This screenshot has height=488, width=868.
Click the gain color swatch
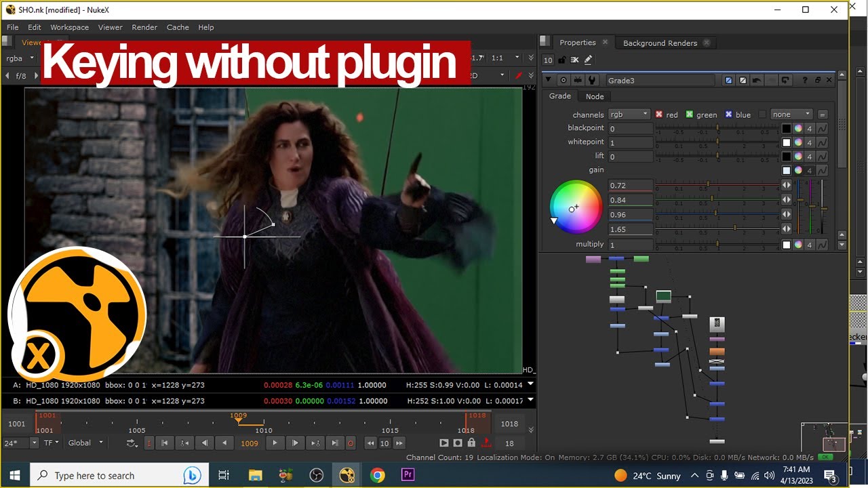pyautogui.click(x=787, y=171)
